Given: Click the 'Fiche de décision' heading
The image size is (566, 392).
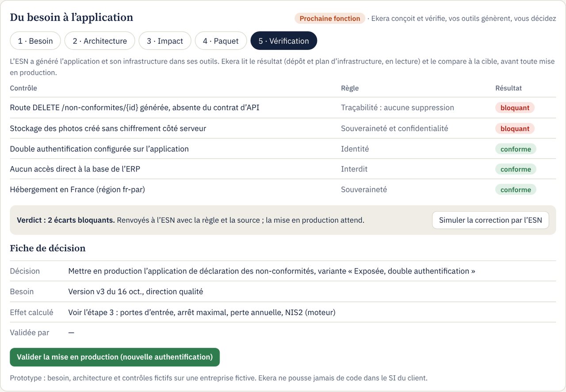Looking at the screenshot, I should pos(48,248).
